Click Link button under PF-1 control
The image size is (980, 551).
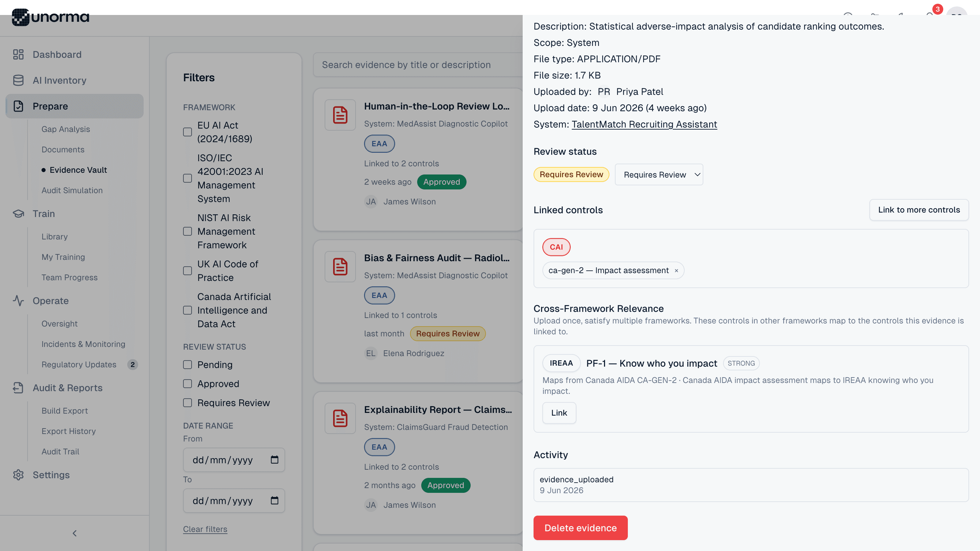pyautogui.click(x=559, y=413)
